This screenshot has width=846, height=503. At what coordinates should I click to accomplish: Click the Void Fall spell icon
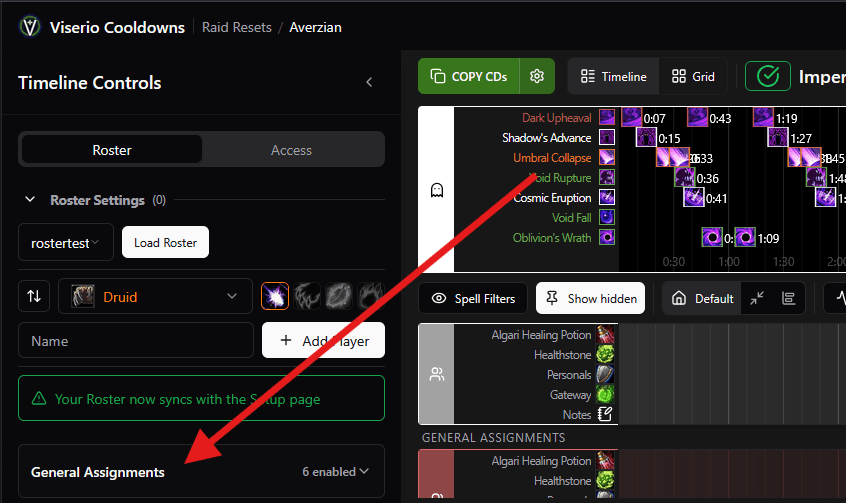(x=606, y=217)
